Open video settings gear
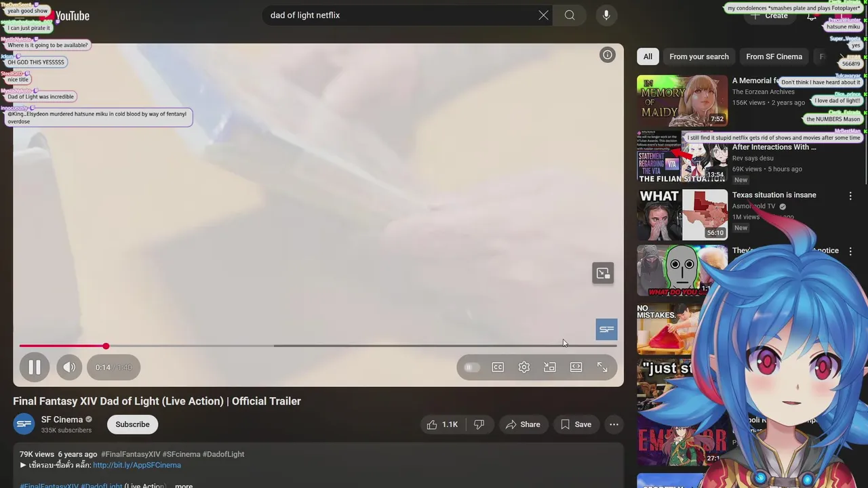Viewport: 868px width, 488px height. click(524, 367)
